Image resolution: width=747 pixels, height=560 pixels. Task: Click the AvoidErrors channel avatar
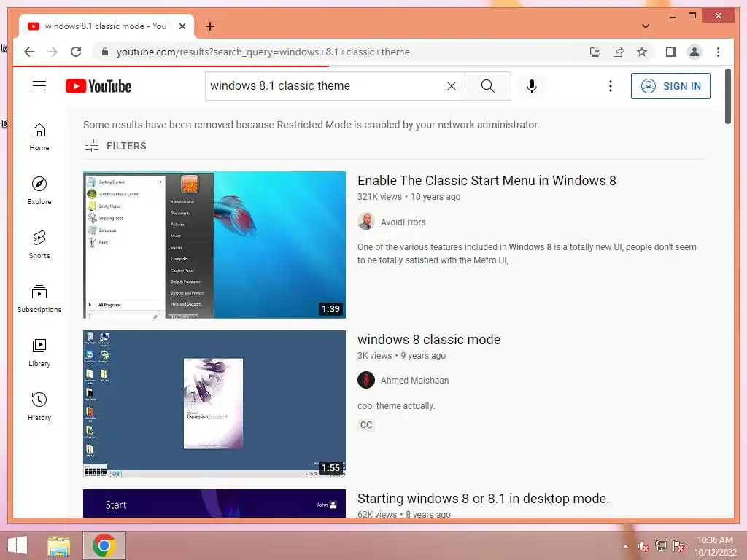[366, 222]
